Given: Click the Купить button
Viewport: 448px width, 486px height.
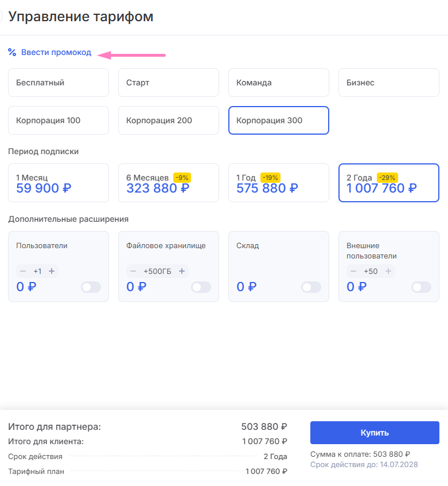Looking at the screenshot, I should click(375, 433).
